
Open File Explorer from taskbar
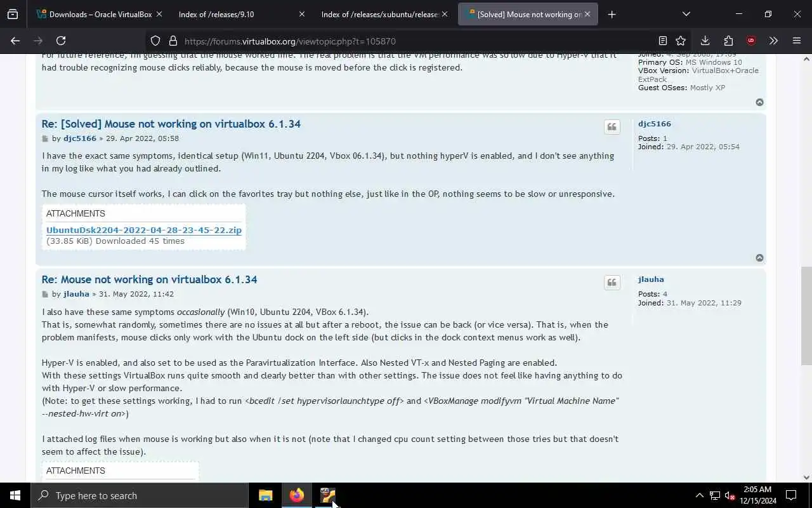coord(265,495)
